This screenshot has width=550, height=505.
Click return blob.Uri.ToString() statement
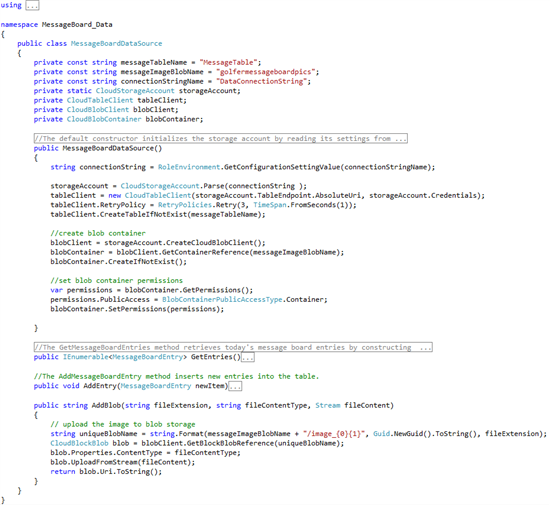point(106,472)
